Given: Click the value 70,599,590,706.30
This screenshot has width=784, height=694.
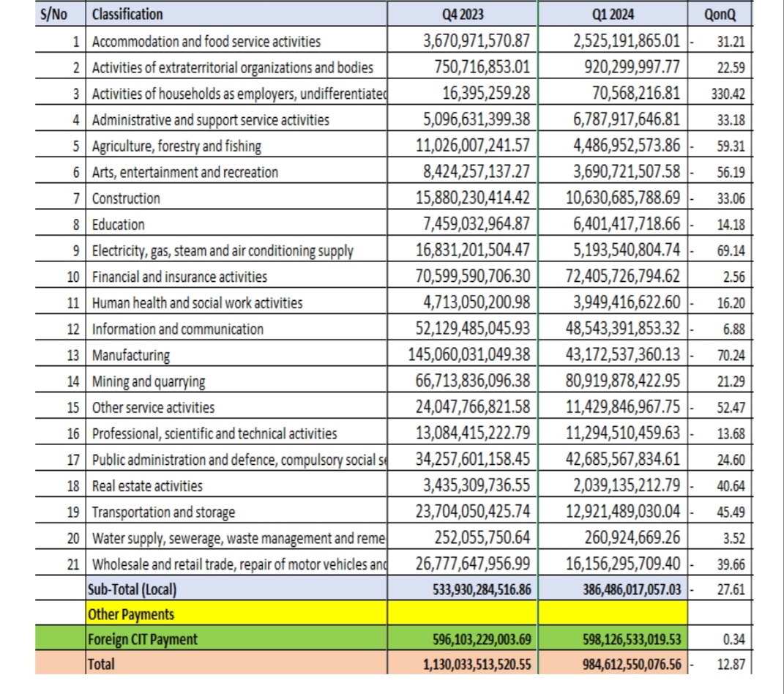Looking at the screenshot, I should point(472,276).
